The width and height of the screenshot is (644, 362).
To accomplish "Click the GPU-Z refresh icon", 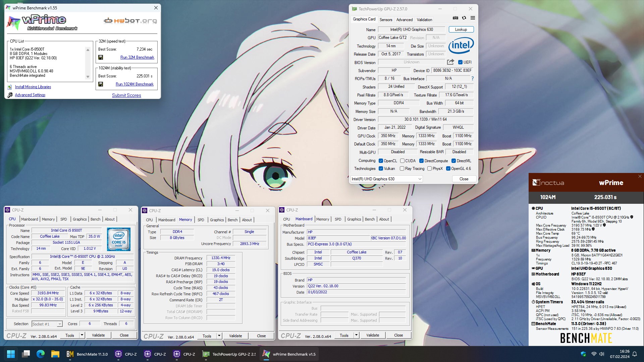I will pyautogui.click(x=464, y=18).
